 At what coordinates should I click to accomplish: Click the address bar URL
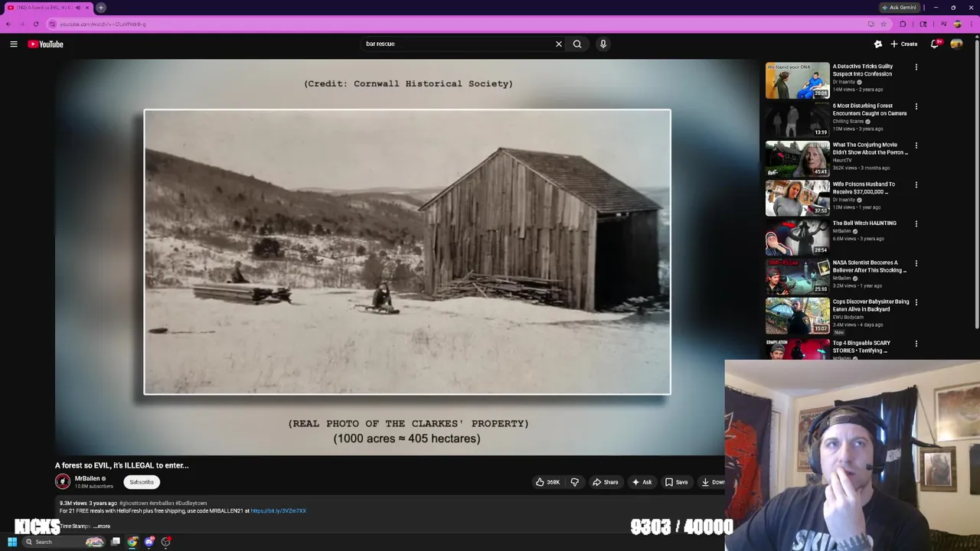pyautogui.click(x=103, y=24)
